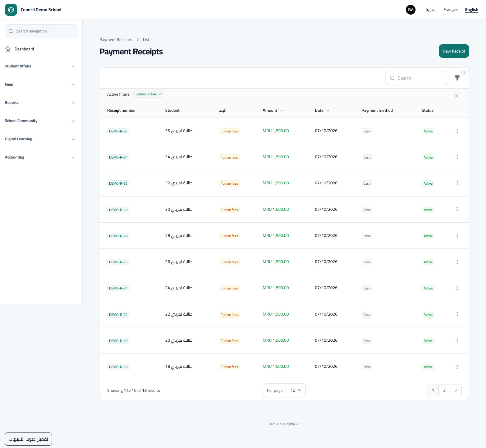Click Cash badge in DEMO-R-32 row
Image resolution: width=486 pixels, height=448 pixels.
click(367, 183)
